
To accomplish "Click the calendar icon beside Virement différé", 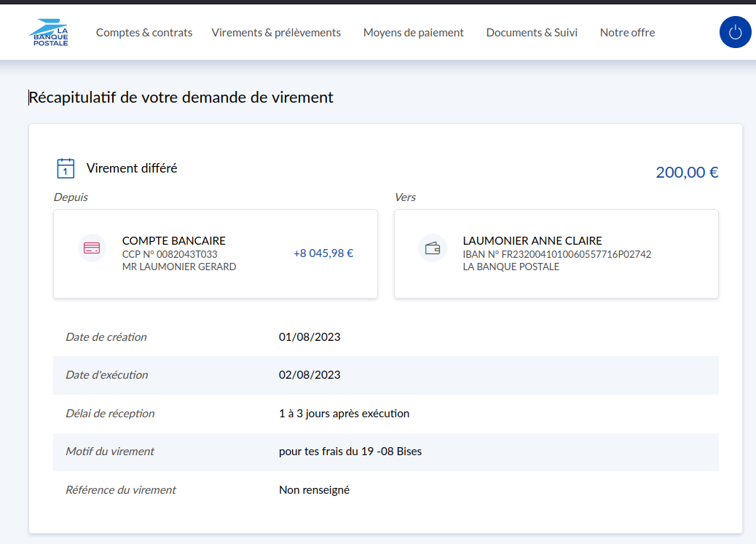I will [x=66, y=168].
